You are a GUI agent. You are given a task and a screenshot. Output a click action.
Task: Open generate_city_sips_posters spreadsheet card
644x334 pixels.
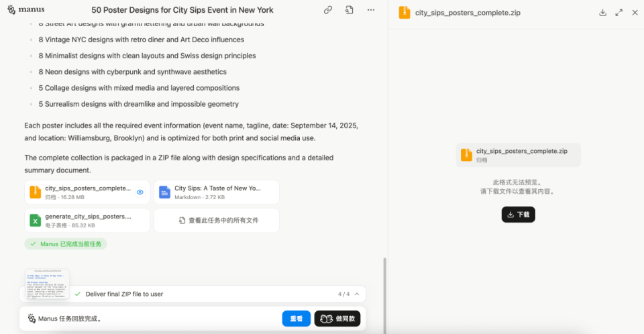87,220
